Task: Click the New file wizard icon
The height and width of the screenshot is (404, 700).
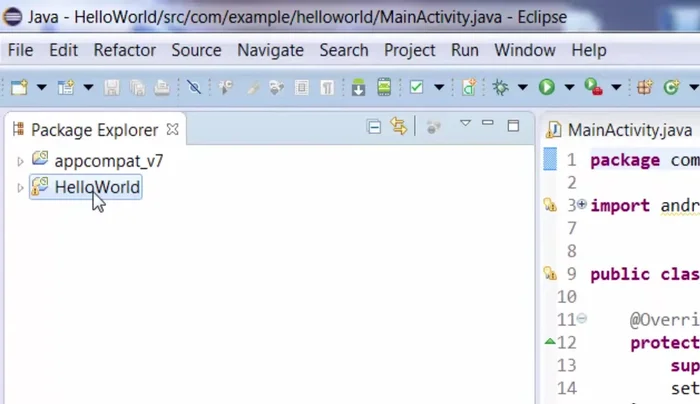Action: (19, 88)
